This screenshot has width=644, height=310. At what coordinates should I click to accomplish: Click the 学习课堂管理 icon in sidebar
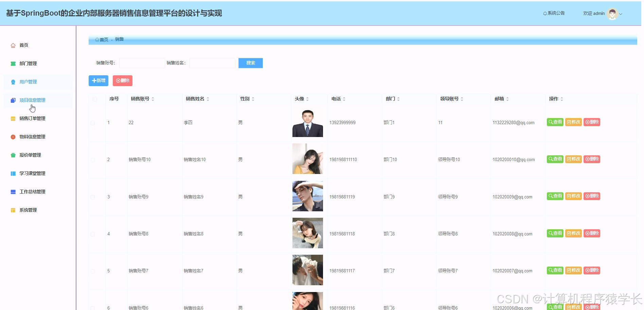13,173
